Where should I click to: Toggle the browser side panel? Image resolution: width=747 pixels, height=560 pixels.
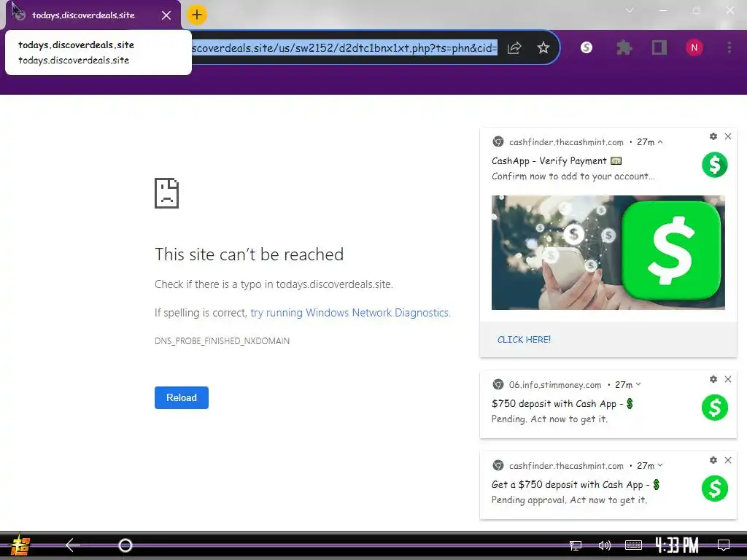pyautogui.click(x=659, y=47)
